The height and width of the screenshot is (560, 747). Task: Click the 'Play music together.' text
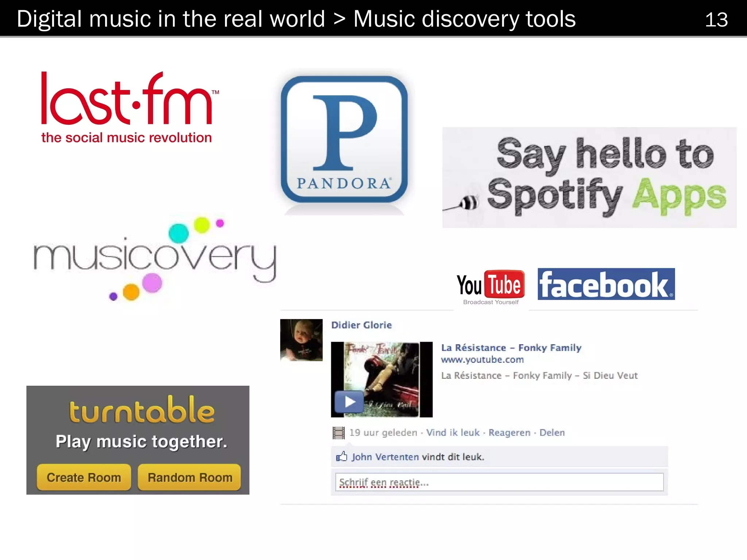click(x=142, y=442)
